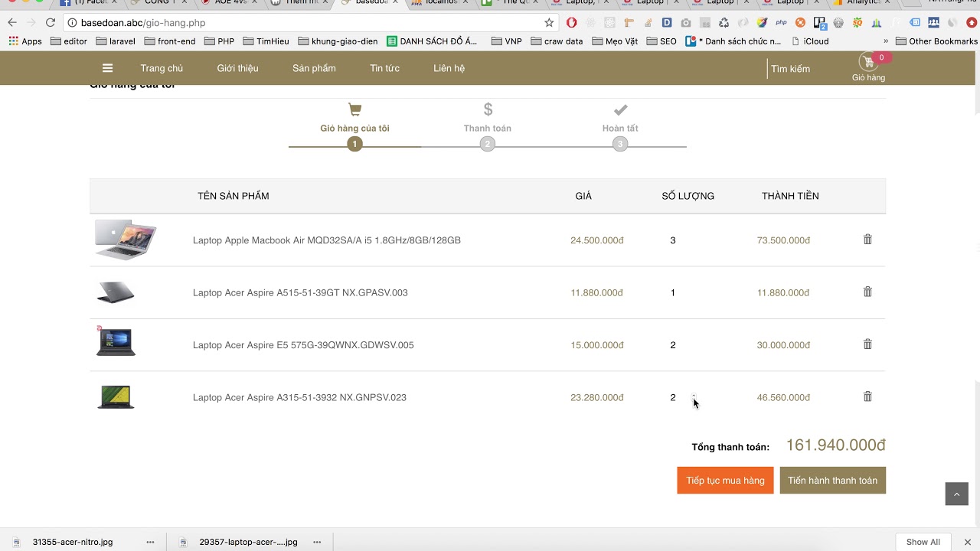Click the php extension icon in toolbar
This screenshot has width=980, height=551.
coord(781,23)
